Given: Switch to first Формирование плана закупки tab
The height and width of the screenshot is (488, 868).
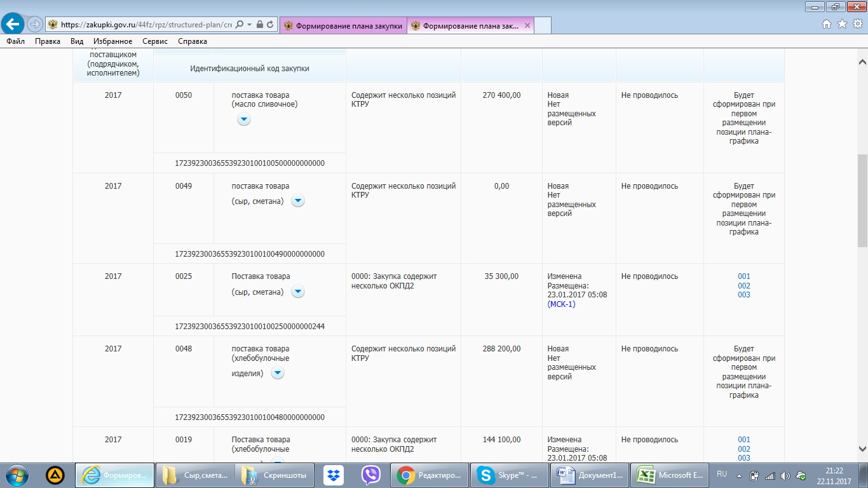Looking at the screenshot, I should click(x=343, y=25).
